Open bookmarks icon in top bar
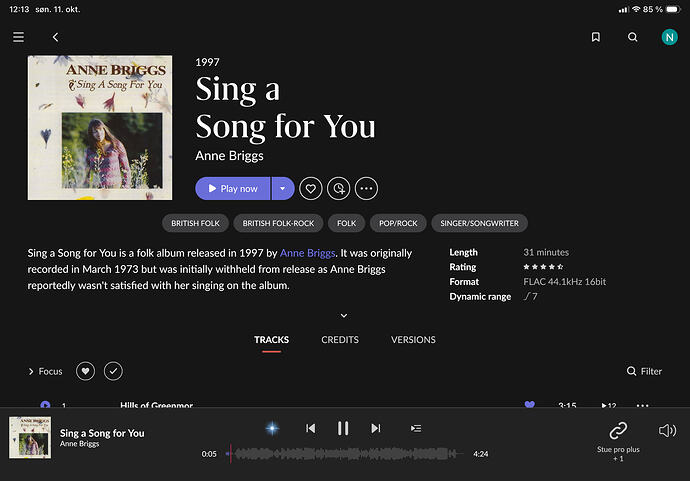The height and width of the screenshot is (481, 690). tap(595, 37)
